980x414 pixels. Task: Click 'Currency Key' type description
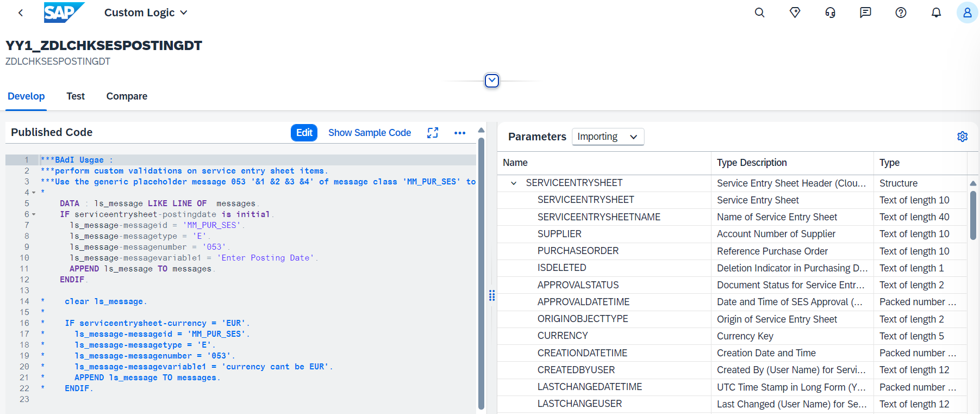(745, 336)
